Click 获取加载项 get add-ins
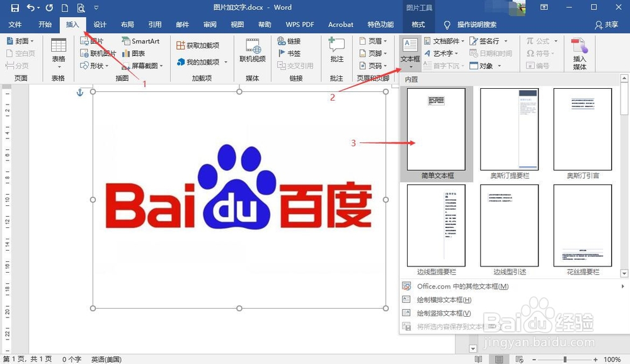630x364 pixels. pyautogui.click(x=198, y=45)
